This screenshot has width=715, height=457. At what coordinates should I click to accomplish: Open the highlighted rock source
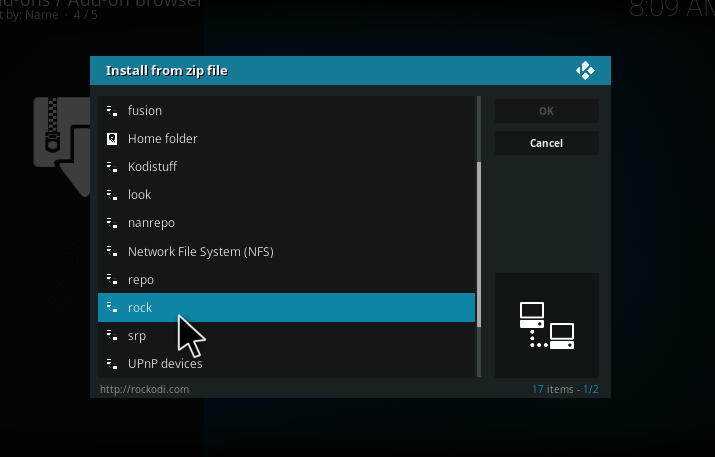(x=286, y=307)
